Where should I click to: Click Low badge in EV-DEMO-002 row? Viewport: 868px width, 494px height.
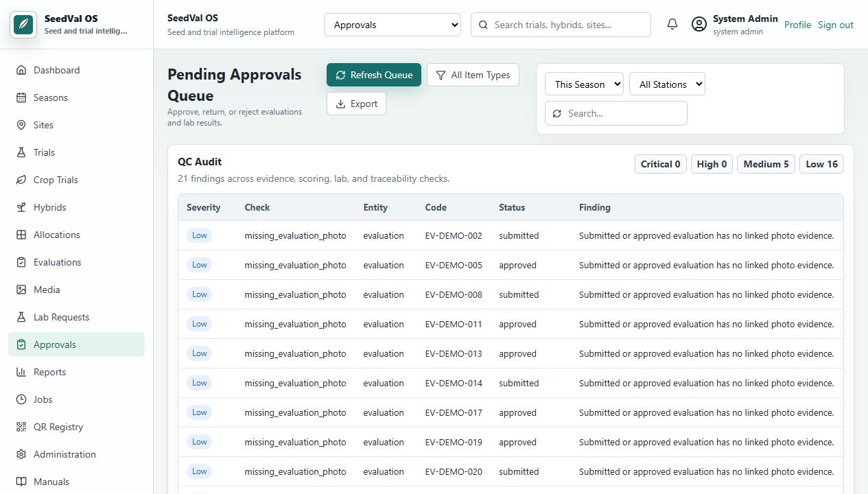[199, 235]
